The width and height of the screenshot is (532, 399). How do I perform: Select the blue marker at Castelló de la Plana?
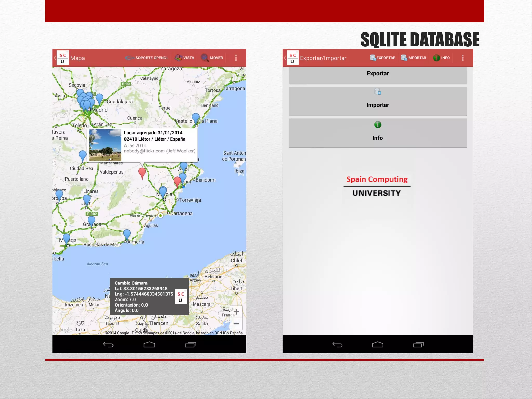pyautogui.click(x=196, y=118)
